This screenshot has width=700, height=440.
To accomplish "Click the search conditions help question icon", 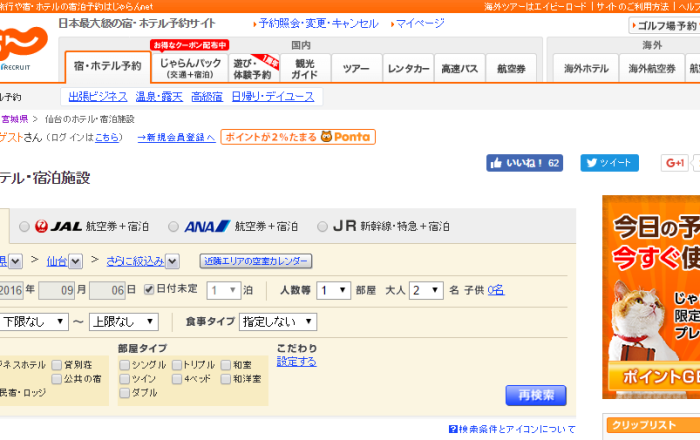I will click(453, 429).
